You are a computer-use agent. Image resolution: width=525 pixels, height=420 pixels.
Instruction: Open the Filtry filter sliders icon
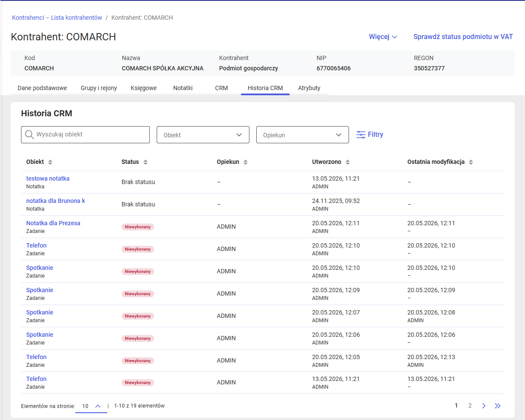click(361, 135)
